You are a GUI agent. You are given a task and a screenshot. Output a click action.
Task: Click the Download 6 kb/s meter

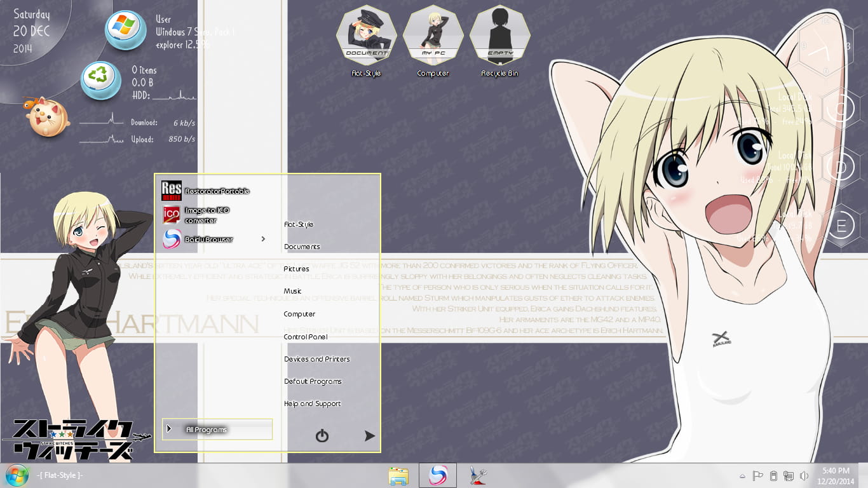[x=137, y=122]
